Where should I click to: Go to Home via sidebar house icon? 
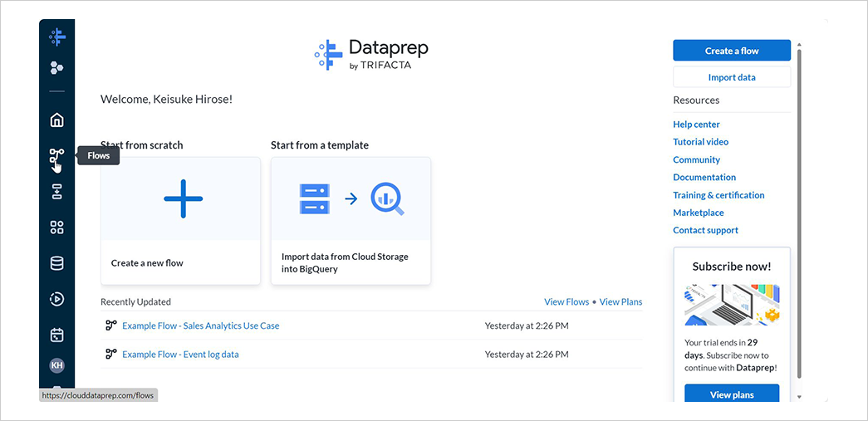[56, 120]
